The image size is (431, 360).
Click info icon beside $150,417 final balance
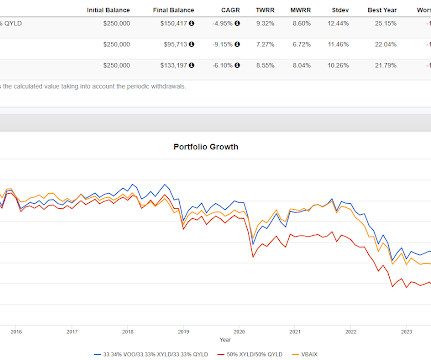pos(191,23)
